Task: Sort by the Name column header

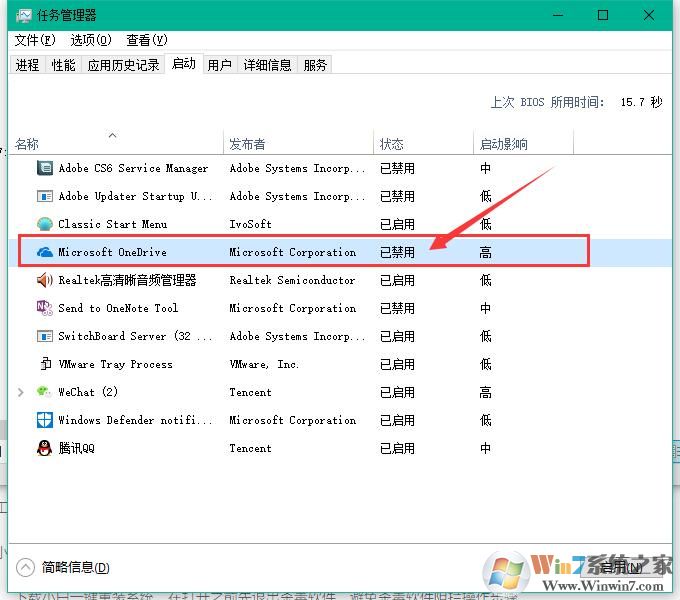Action: [x=27, y=144]
